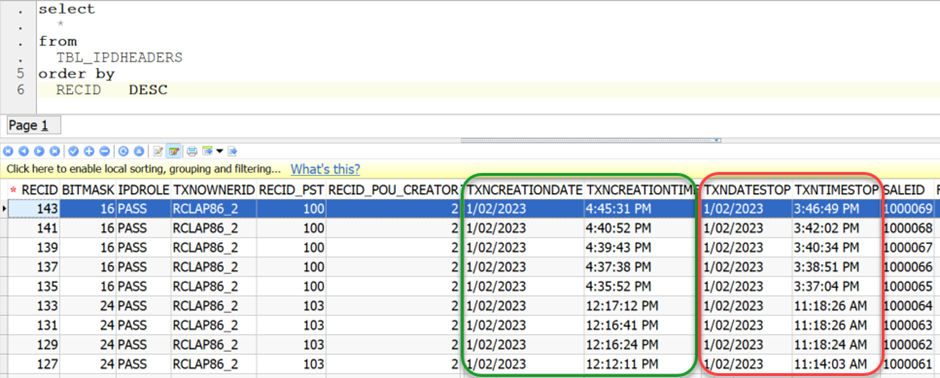Click line number 6 in editor gutter
Viewport: 940px width, 378px height.
(x=21, y=90)
